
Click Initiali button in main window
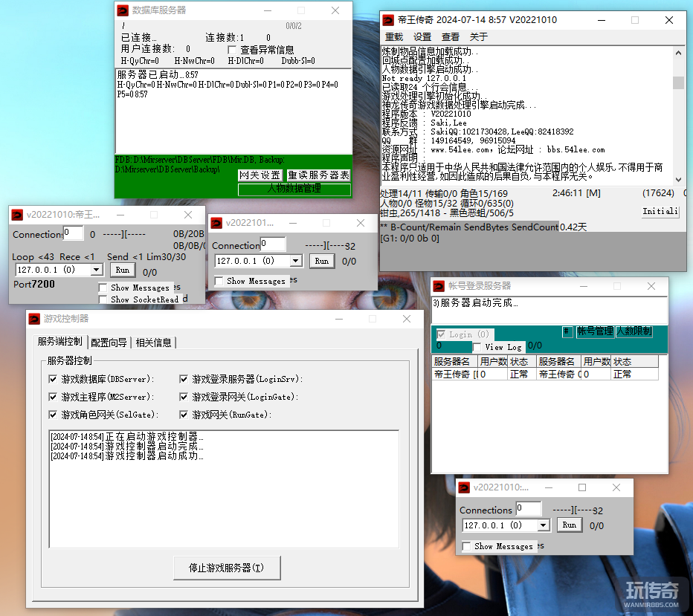(x=660, y=212)
